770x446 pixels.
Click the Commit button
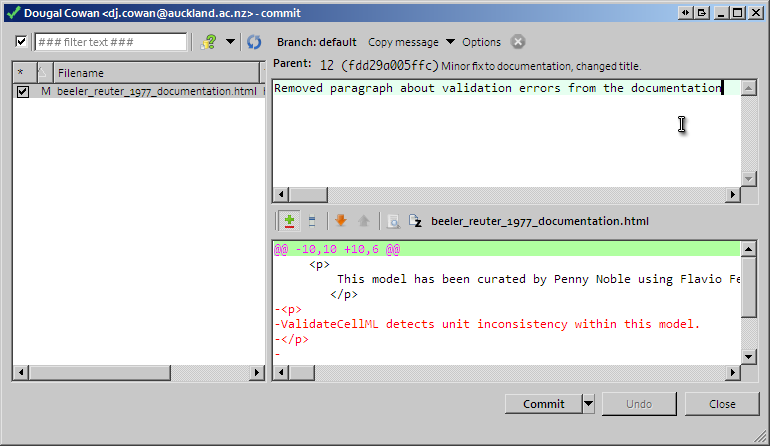pyautogui.click(x=544, y=404)
